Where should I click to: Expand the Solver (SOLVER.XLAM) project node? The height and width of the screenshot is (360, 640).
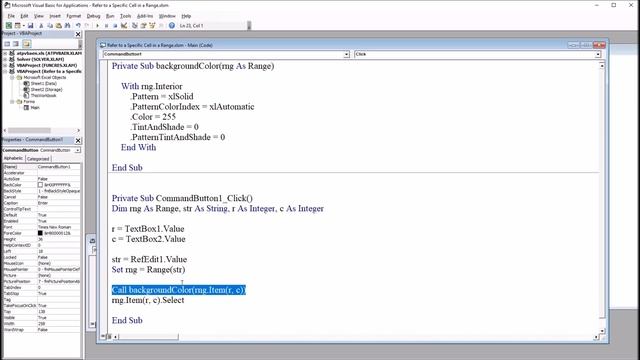click(x=5, y=59)
